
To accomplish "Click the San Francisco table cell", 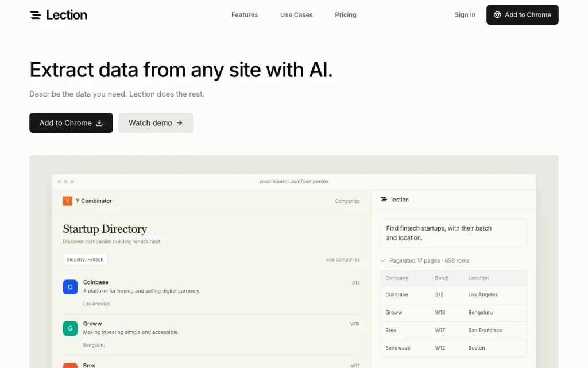I will coord(485,331).
